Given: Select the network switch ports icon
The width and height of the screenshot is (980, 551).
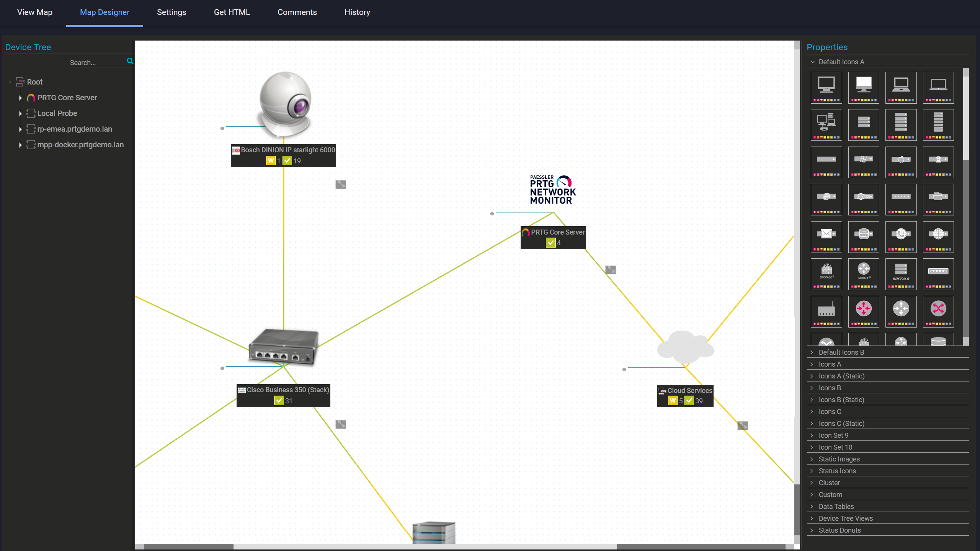Looking at the screenshot, I should pos(938,274).
